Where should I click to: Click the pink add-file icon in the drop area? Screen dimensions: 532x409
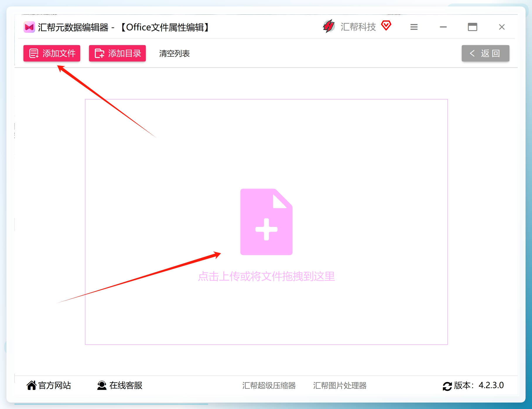tap(266, 222)
